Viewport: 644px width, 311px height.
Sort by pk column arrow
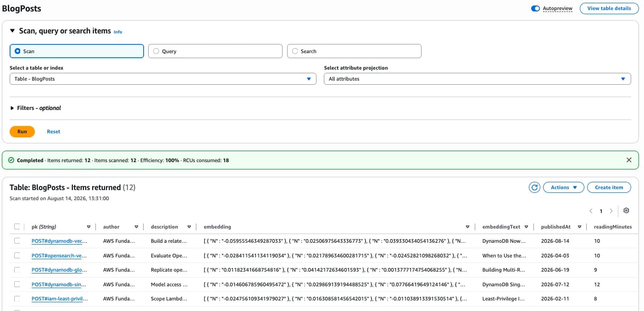coord(89,227)
